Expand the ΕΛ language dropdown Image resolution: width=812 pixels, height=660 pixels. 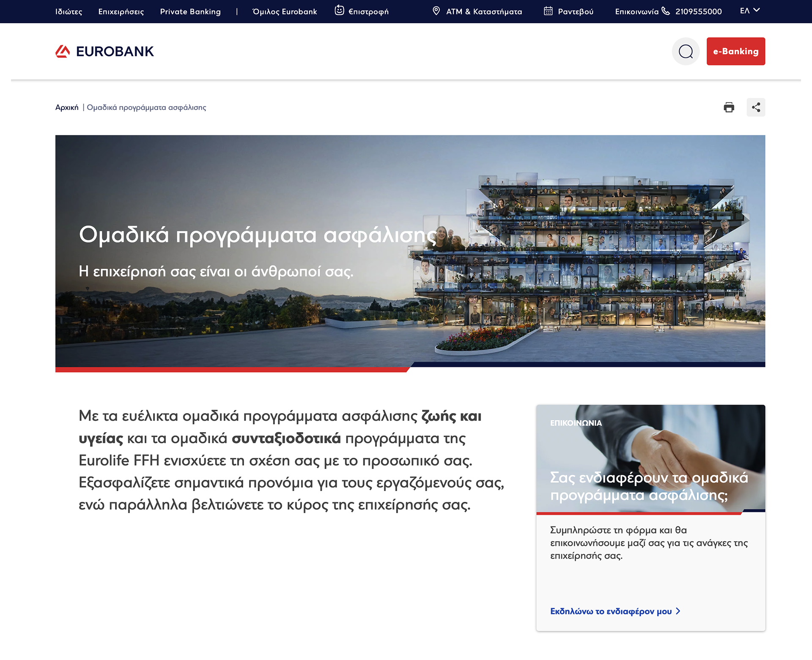click(x=750, y=11)
